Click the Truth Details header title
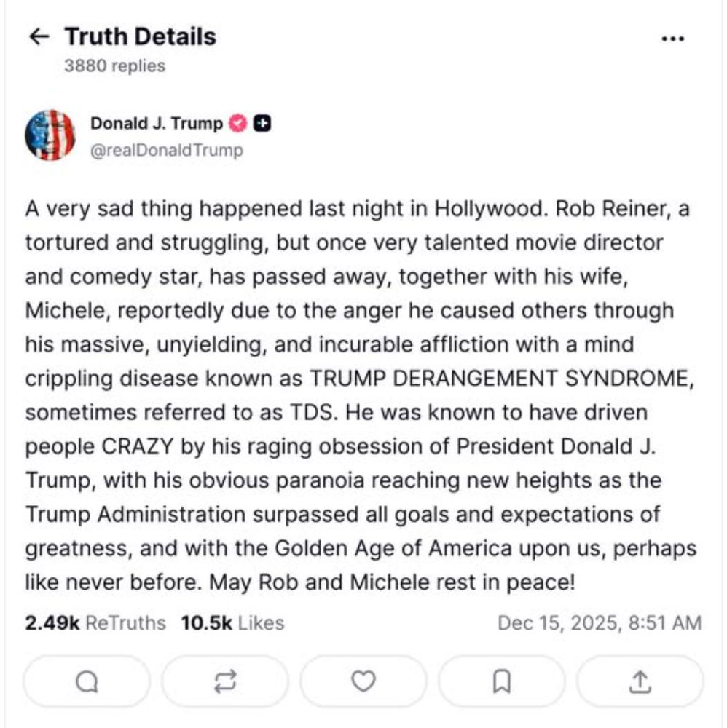The height and width of the screenshot is (728, 727). coord(140,36)
